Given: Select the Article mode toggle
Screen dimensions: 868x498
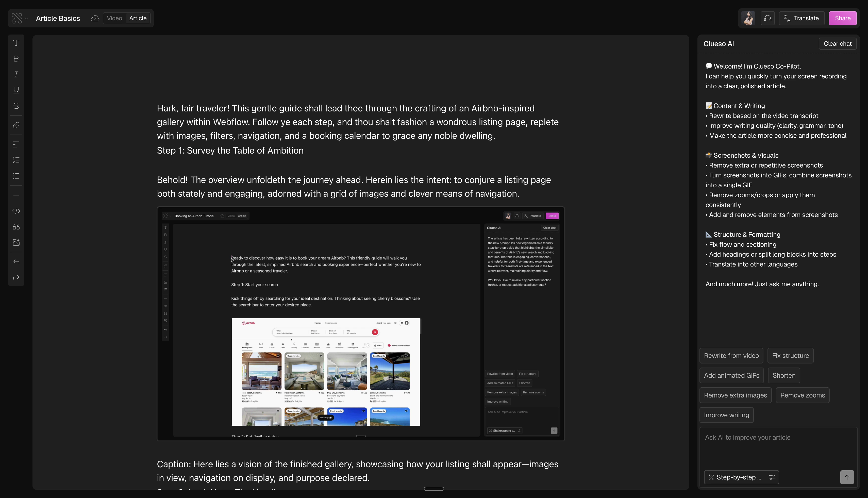Looking at the screenshot, I should tap(138, 19).
